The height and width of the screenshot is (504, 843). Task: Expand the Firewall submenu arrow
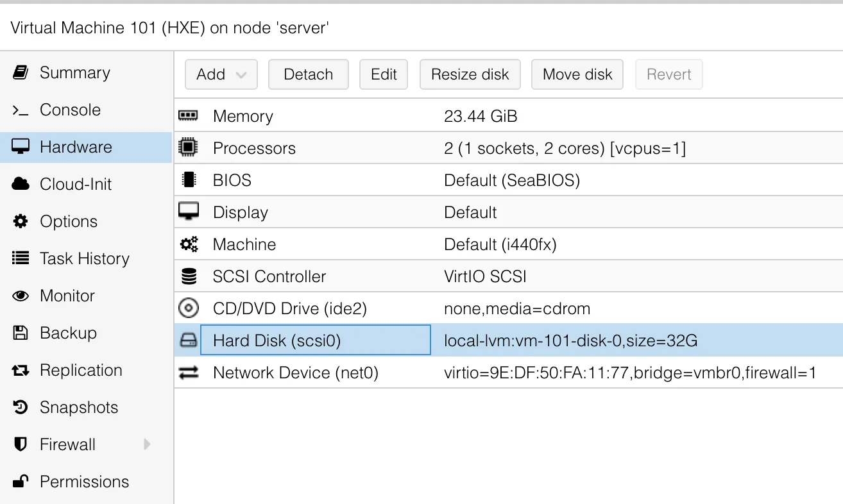(147, 444)
